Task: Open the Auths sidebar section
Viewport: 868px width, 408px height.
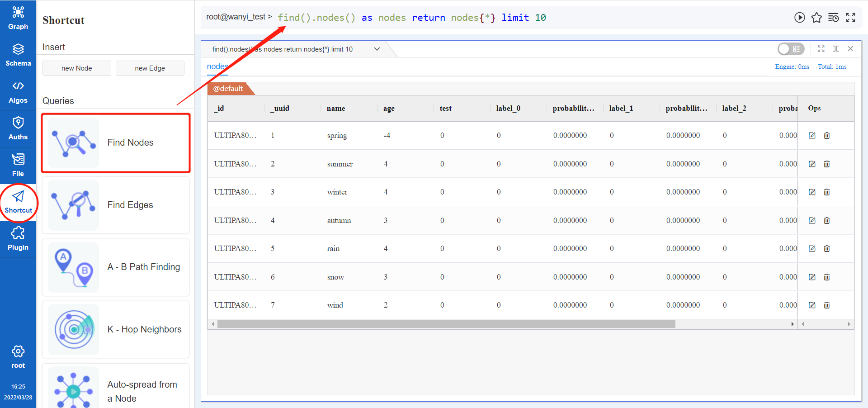Action: 18,129
